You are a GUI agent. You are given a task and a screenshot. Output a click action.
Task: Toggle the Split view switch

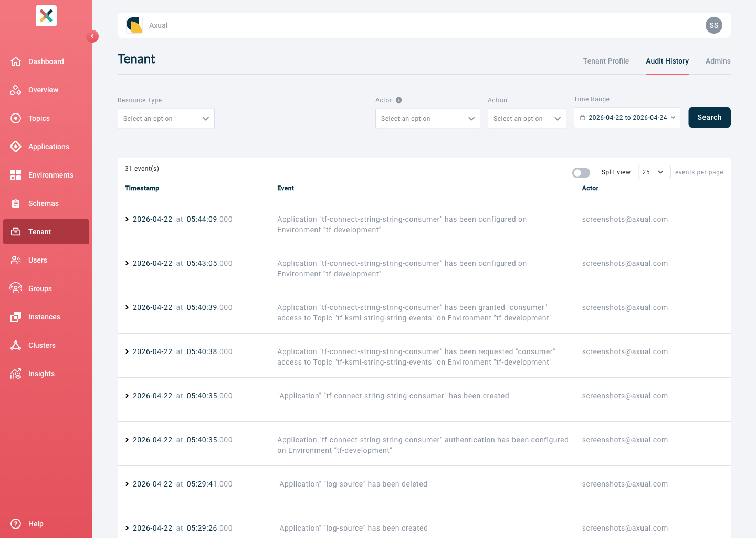(581, 173)
